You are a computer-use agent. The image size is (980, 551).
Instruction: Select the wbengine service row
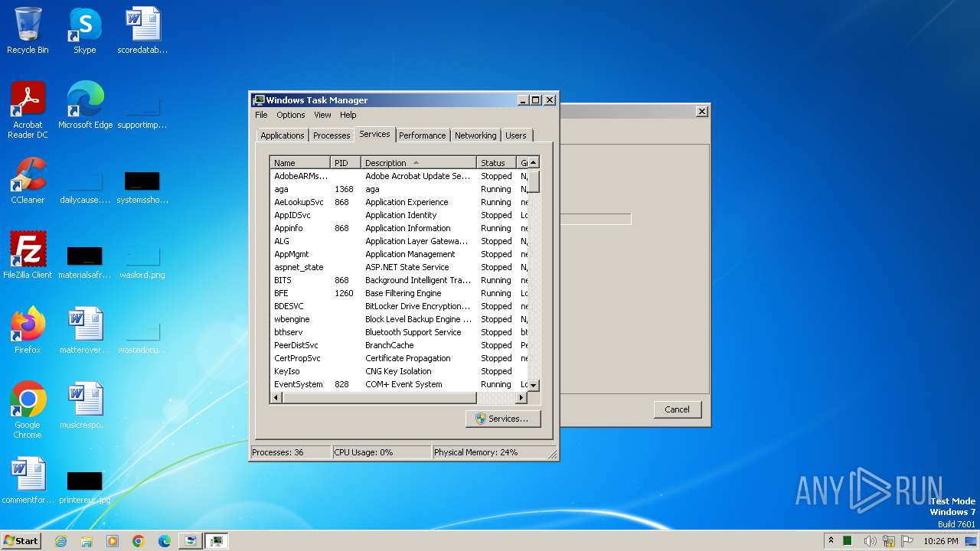pos(399,319)
